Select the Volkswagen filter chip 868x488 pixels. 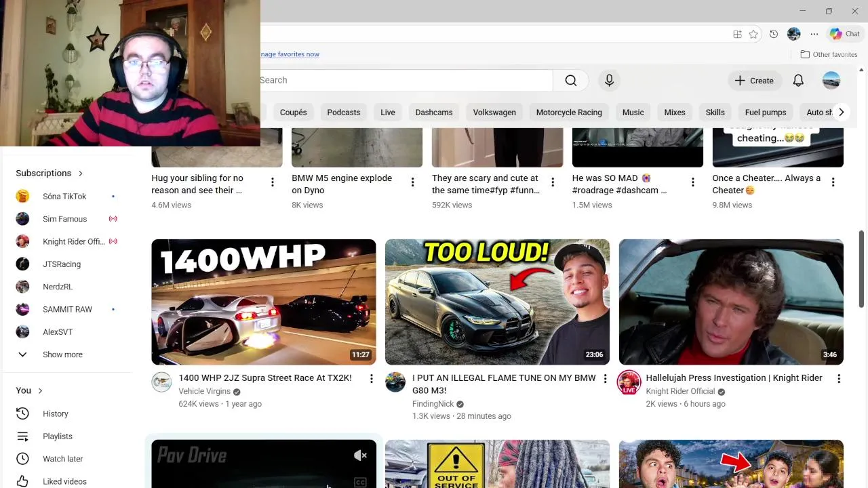point(494,113)
